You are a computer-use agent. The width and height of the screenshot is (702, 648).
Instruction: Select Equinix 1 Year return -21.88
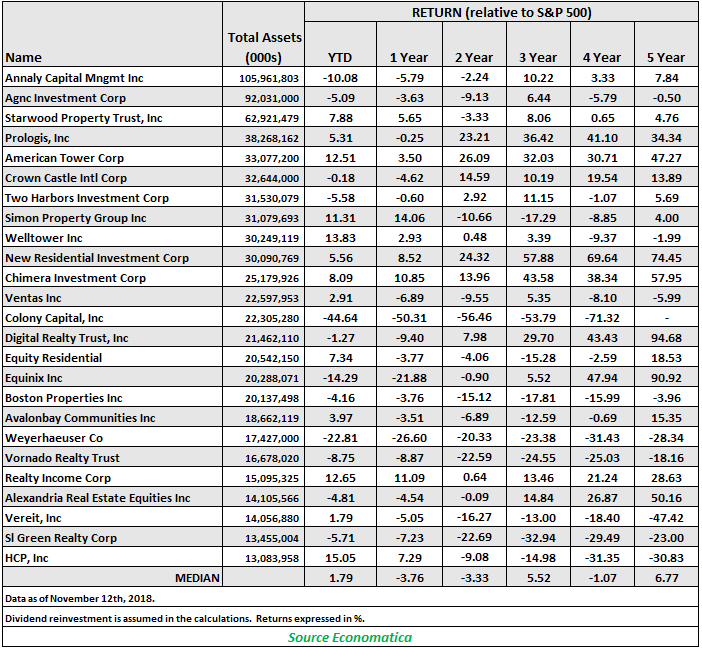point(409,378)
